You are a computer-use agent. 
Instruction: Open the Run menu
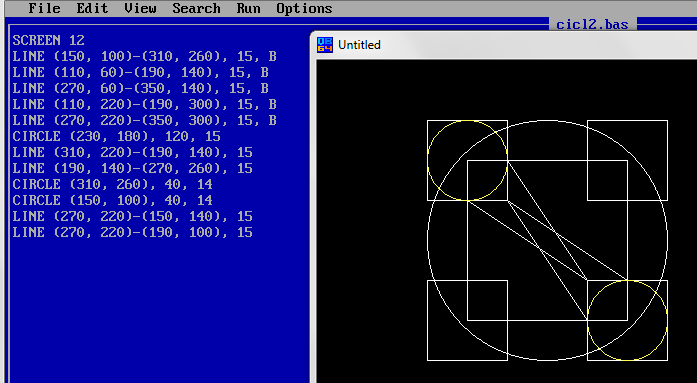(248, 8)
